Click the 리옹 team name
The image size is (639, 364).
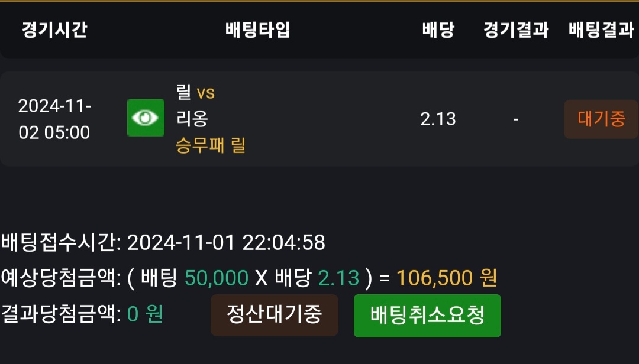192,118
